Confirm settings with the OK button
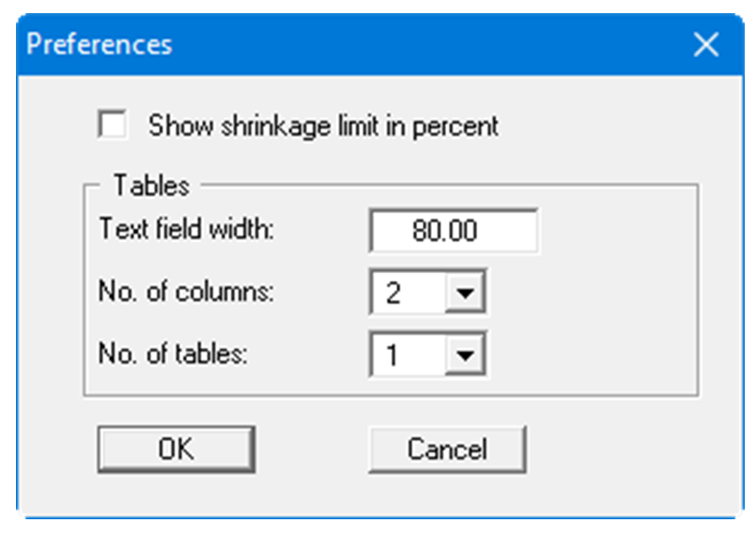The width and height of the screenshot is (756, 538). coord(176,449)
